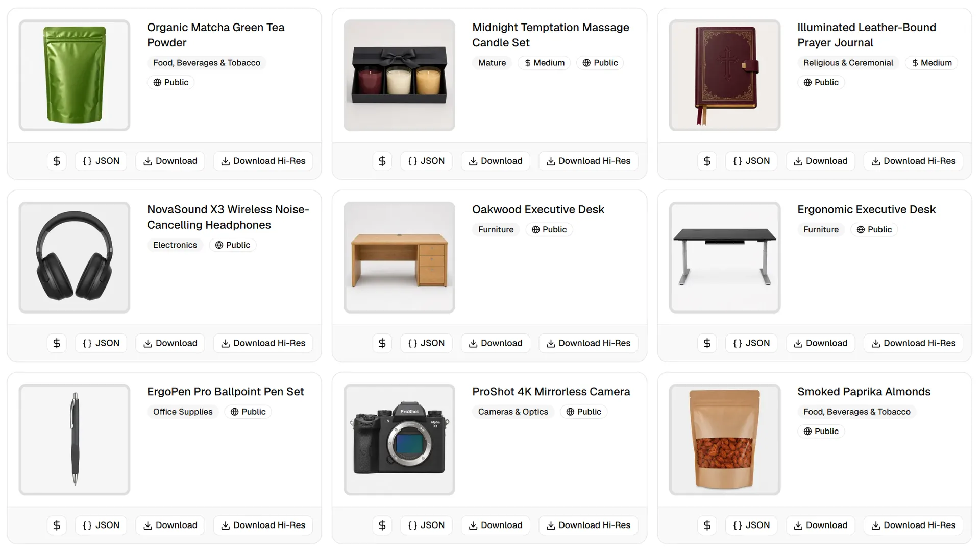Download Hi-Res of Illuminated Prayer Journal
Image resolution: width=980 pixels, height=550 pixels.
pyautogui.click(x=913, y=161)
